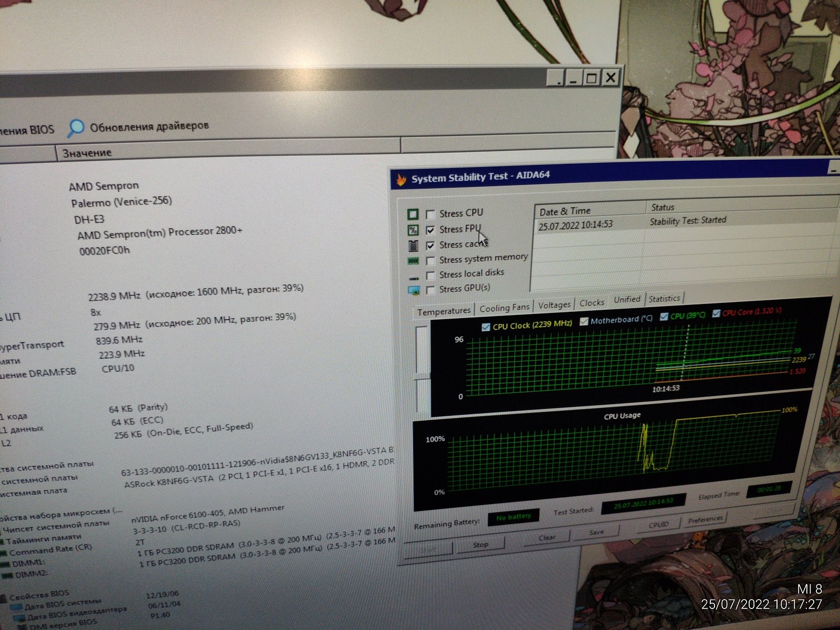Screen dimensions: 840x630
Task: Select the AMD Sempron value row
Action: tap(104, 186)
